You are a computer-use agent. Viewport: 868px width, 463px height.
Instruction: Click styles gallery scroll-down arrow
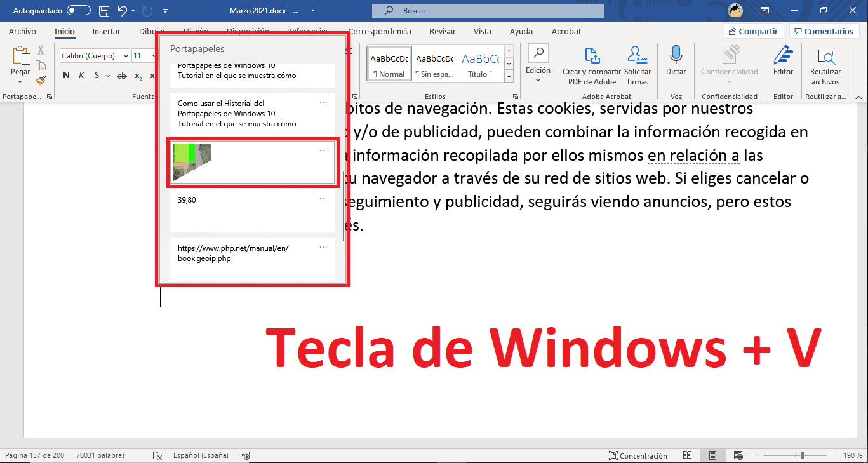508,64
